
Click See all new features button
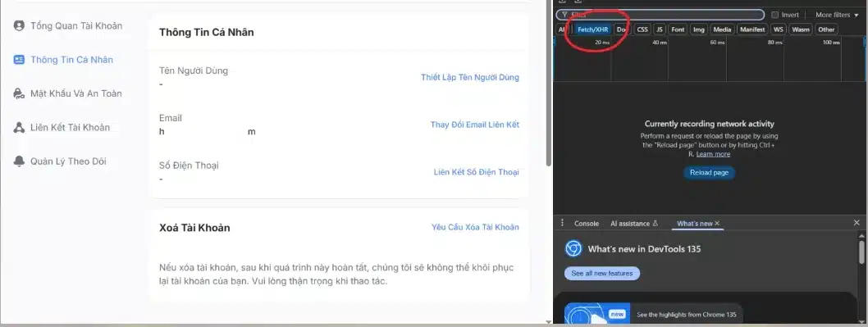click(x=601, y=274)
